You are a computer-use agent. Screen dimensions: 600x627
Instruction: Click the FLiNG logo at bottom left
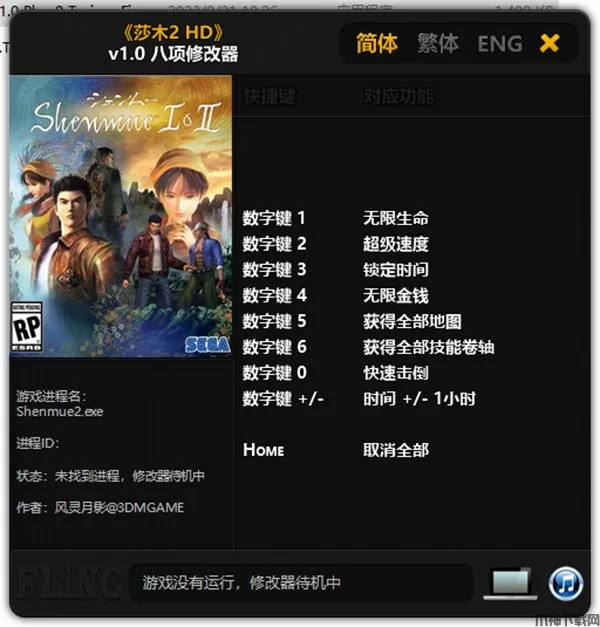coord(68,584)
